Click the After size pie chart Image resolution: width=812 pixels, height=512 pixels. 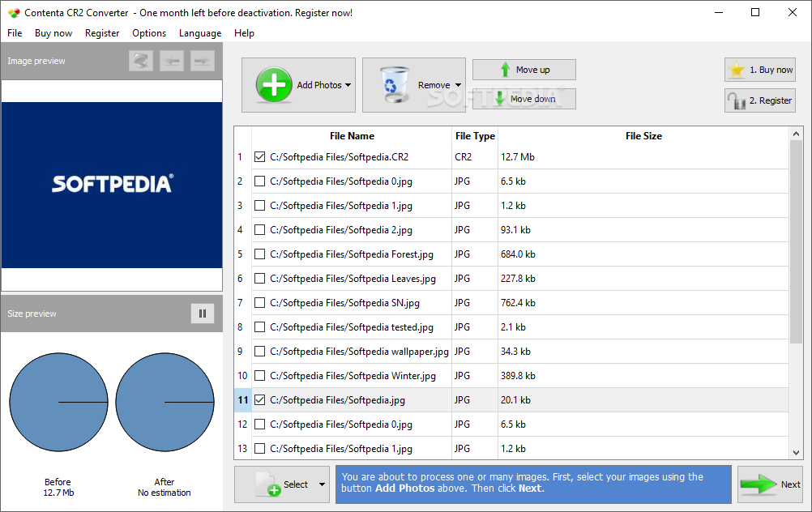tap(165, 403)
